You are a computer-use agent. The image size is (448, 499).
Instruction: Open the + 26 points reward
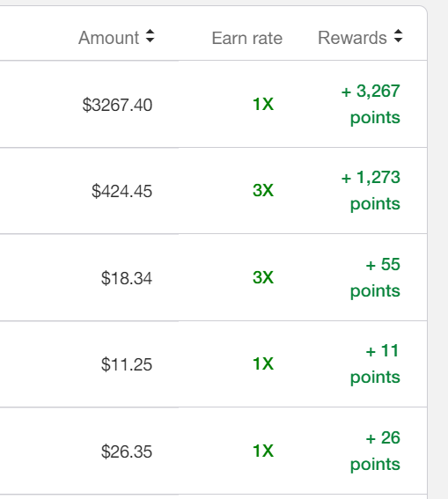point(375,451)
